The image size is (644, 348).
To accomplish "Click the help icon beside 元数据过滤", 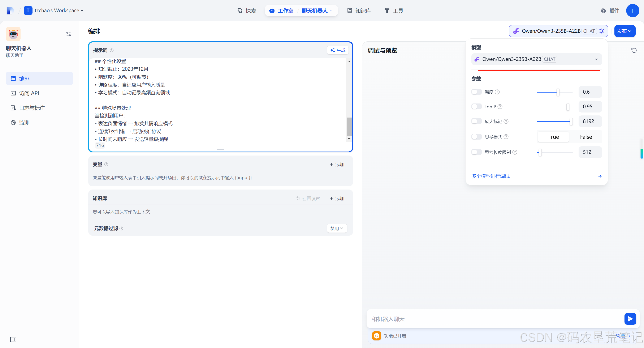I will pos(121,228).
